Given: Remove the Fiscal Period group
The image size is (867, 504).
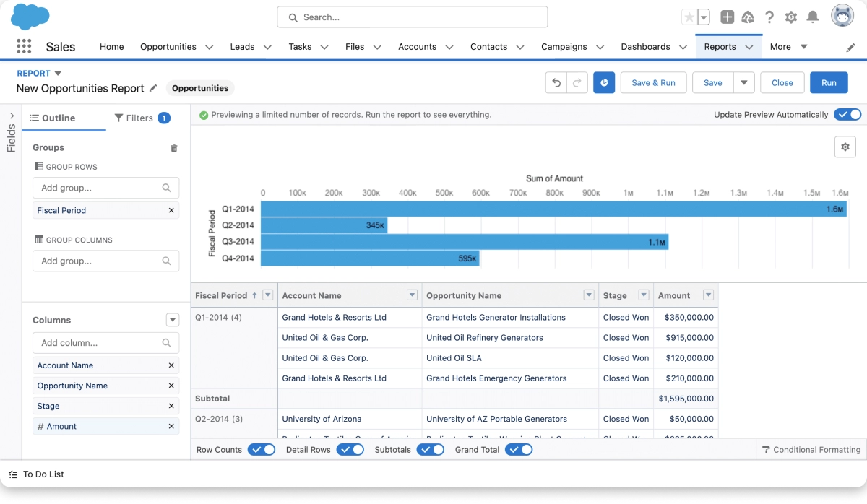Looking at the screenshot, I should pos(171,210).
